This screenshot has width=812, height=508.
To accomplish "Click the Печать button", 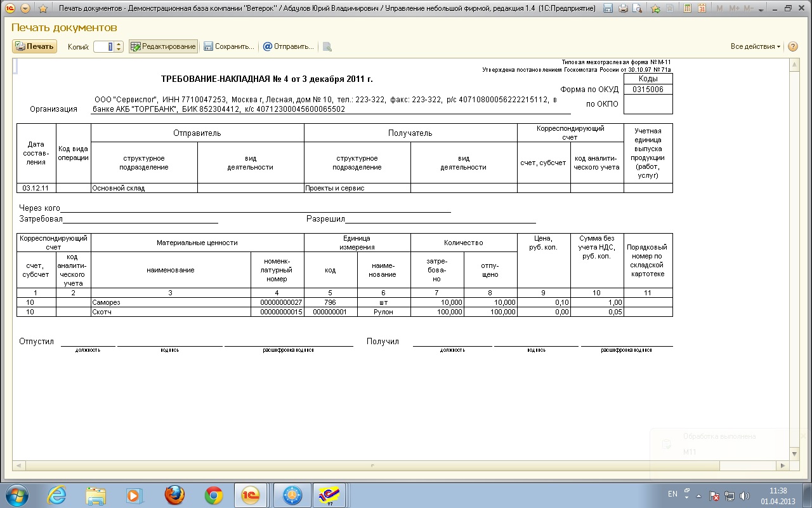I will [35, 46].
